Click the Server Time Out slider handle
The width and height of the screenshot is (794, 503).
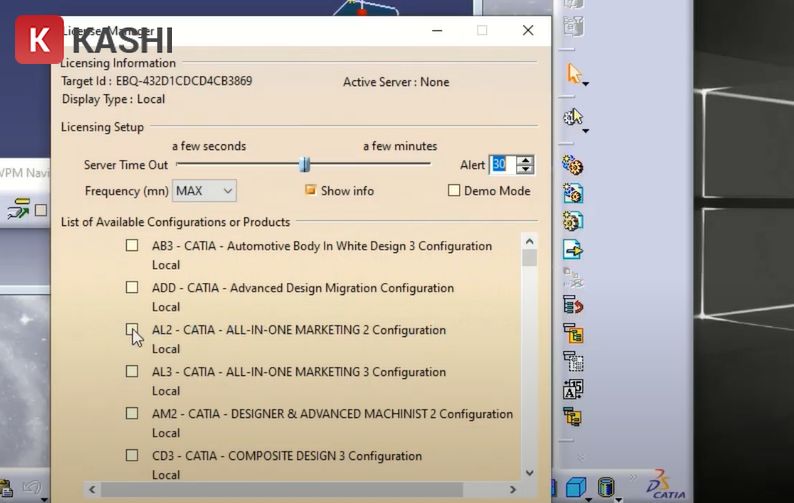tap(304, 164)
